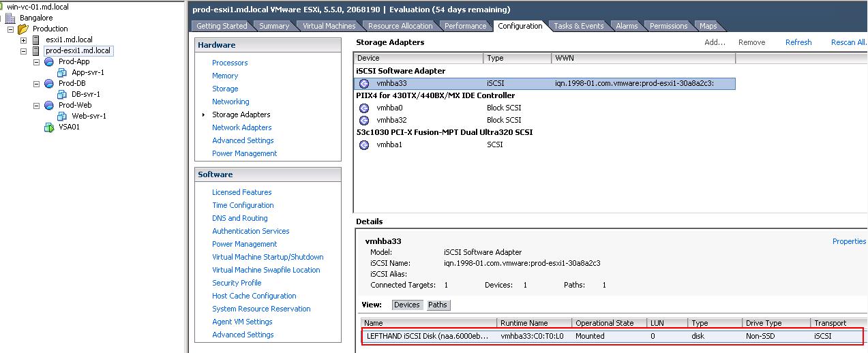The image size is (868, 353).
Task: Collapse the prod-esxi1.md.local host node
Action: point(24,50)
